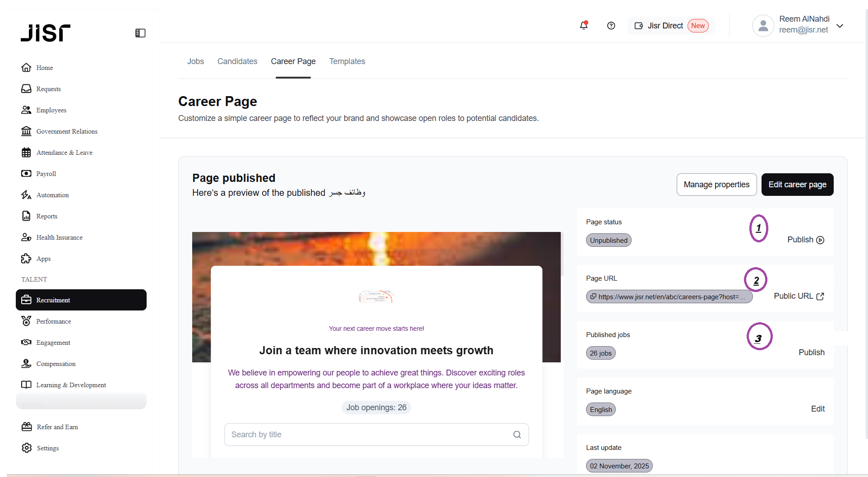Open the Automation sidebar icon
868x477 pixels.
(26, 195)
